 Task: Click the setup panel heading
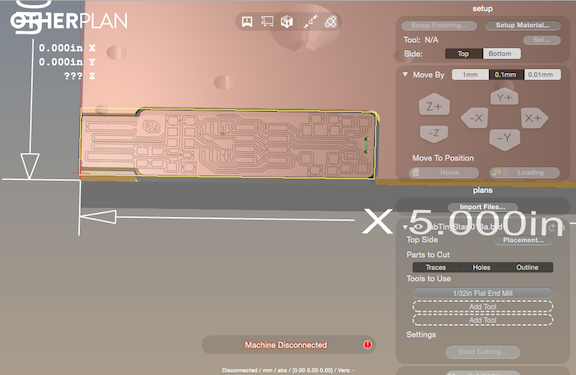(x=483, y=9)
